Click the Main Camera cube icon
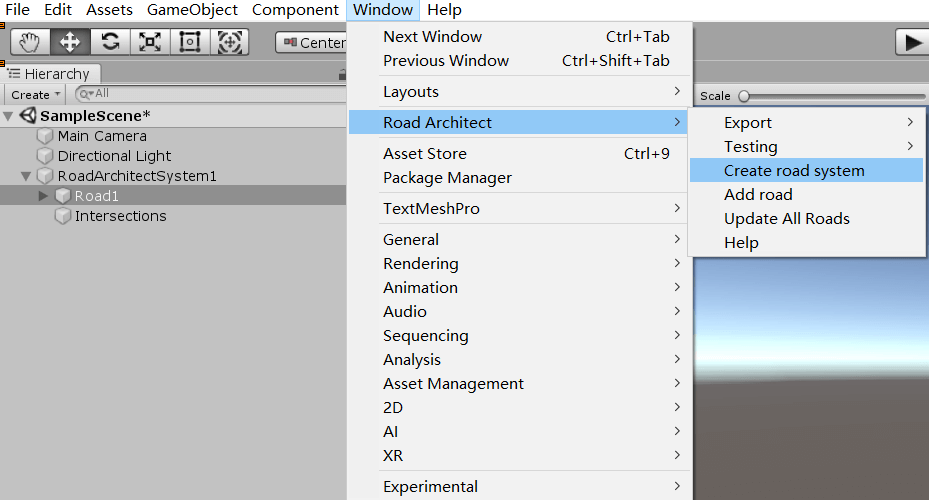929x500 pixels. (45, 136)
